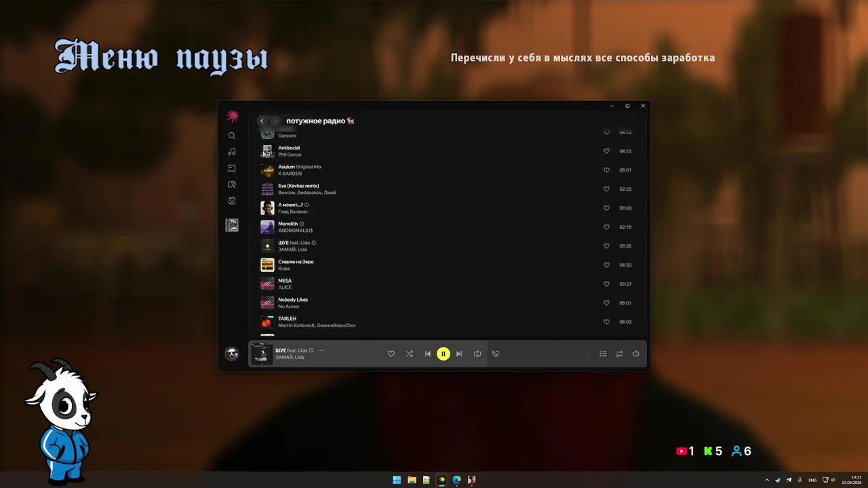Screen dimensions: 868x488
Task: Play the track Asulum Original Mix
Action: click(300, 167)
